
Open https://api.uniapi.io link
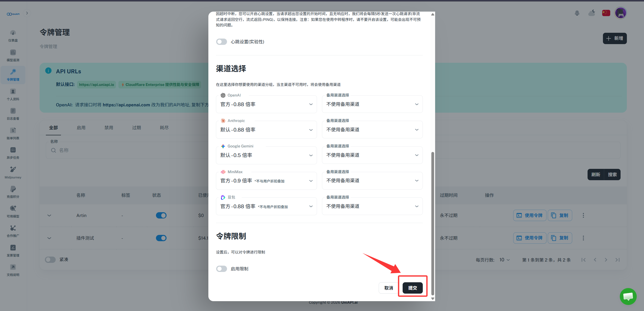coord(96,85)
